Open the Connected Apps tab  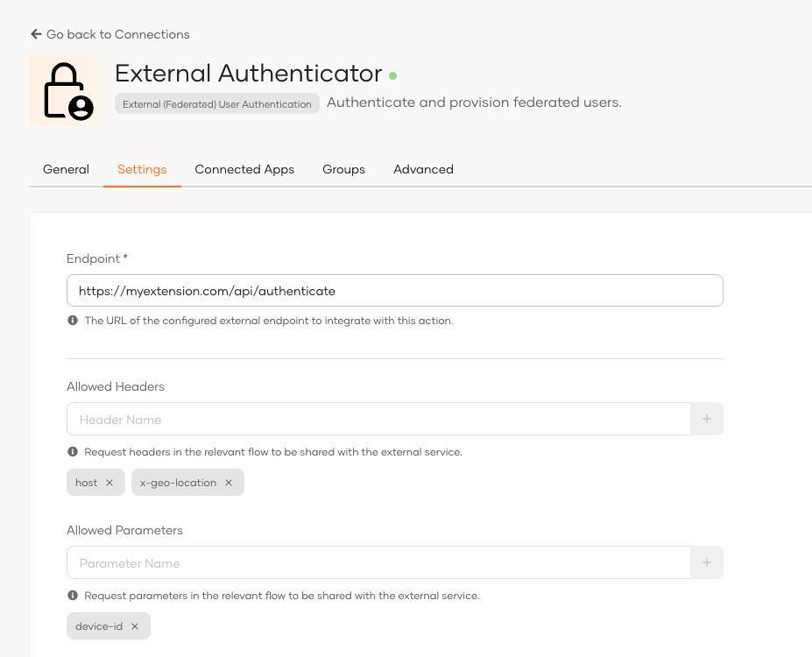[x=244, y=169]
